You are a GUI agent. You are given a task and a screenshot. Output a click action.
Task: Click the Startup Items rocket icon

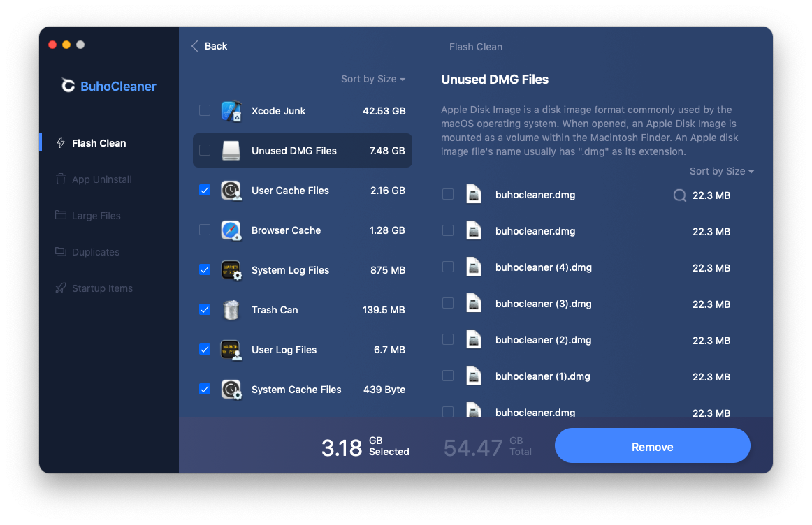61,288
